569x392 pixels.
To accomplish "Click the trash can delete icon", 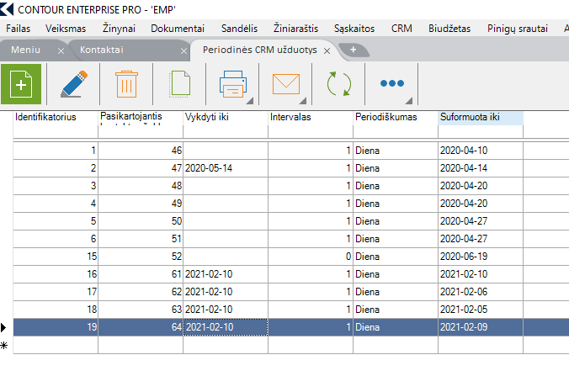I will [126, 84].
